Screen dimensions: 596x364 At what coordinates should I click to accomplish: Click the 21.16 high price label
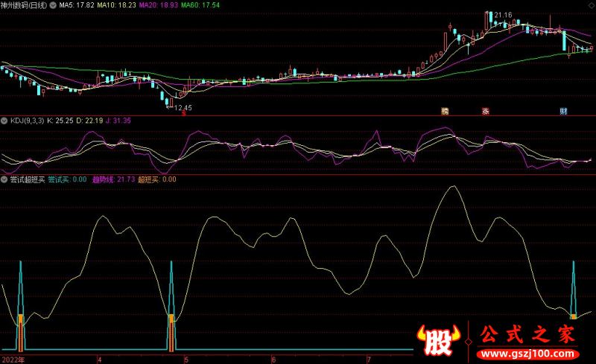pyautogui.click(x=504, y=15)
